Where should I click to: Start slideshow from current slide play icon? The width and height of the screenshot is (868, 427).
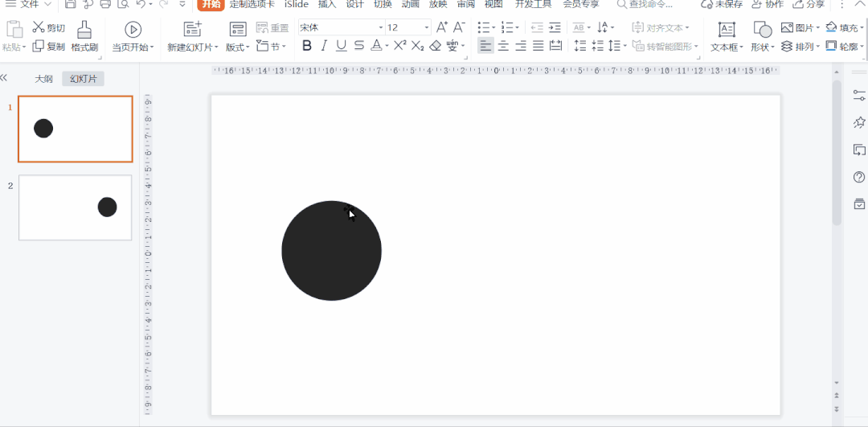133,30
